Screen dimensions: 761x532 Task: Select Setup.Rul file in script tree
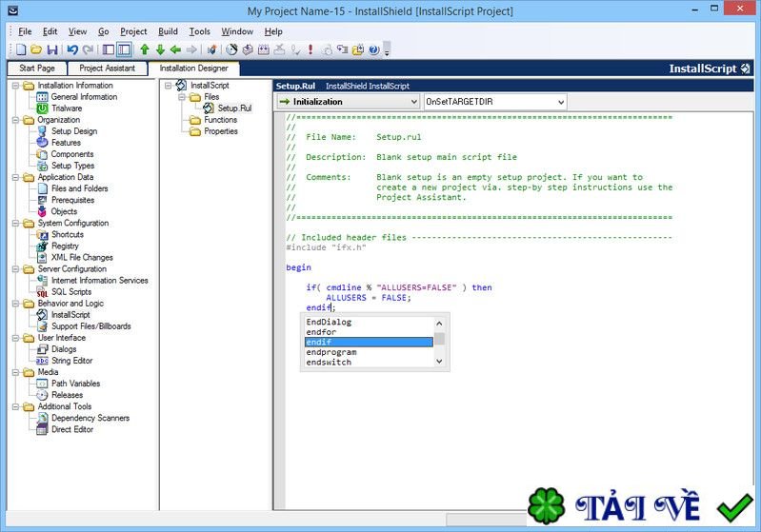tap(233, 108)
